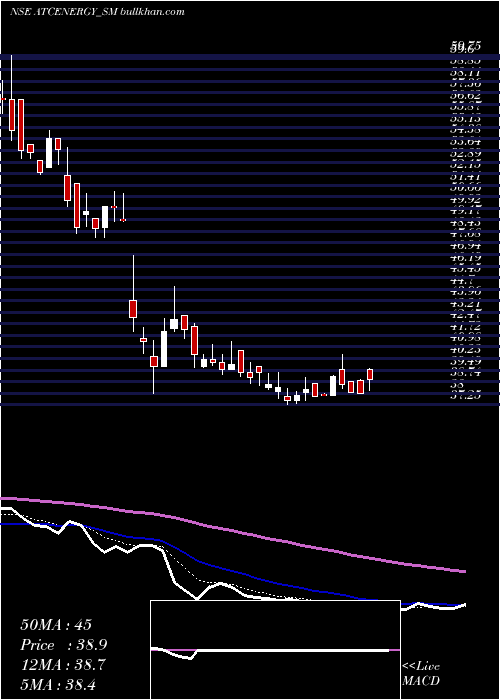Click the 49.92 price axis label
This screenshot has width=500, height=700.
(x=465, y=200)
